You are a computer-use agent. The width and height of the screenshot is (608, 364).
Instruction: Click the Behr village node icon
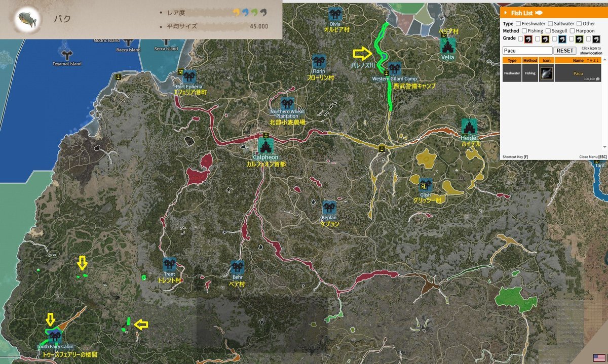[x=237, y=267]
